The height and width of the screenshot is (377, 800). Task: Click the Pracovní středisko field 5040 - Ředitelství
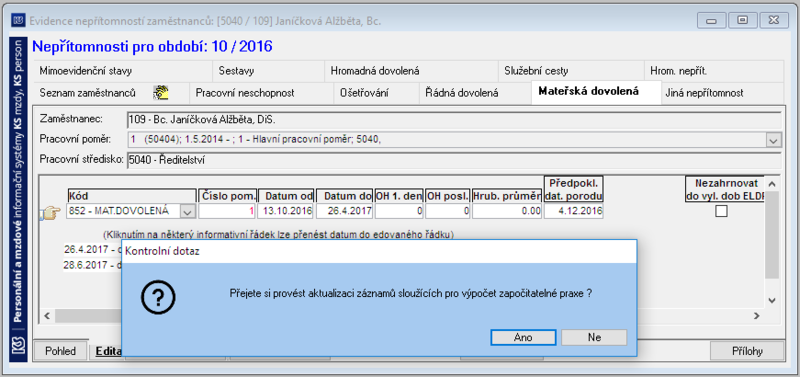454,160
